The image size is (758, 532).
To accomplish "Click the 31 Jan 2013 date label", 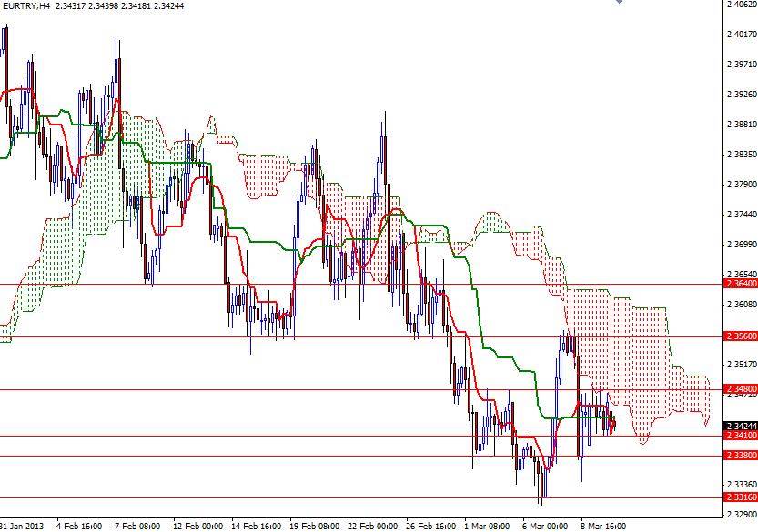I will 20,526.
